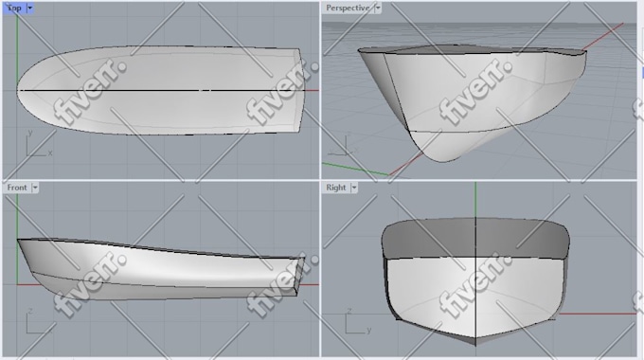The height and width of the screenshot is (360, 644).
Task: Open the Perspective viewport dropdown arrow
Action: pos(378,8)
